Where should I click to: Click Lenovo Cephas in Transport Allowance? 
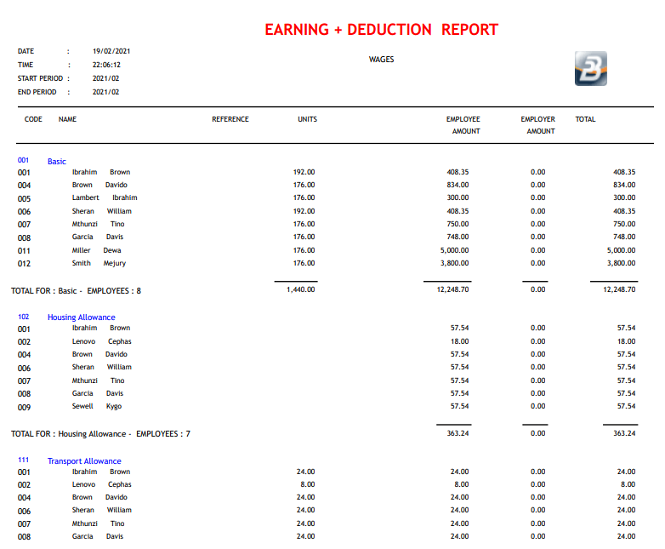click(101, 485)
